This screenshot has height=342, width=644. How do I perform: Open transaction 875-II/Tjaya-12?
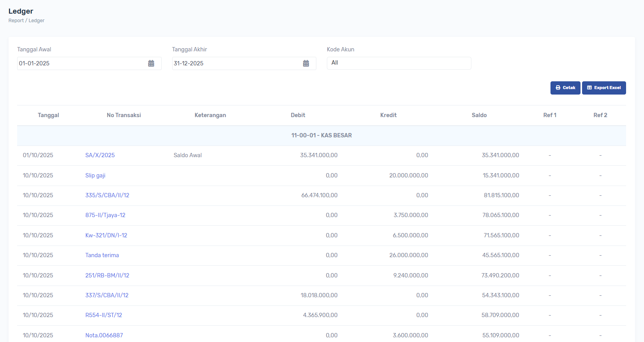click(x=105, y=215)
